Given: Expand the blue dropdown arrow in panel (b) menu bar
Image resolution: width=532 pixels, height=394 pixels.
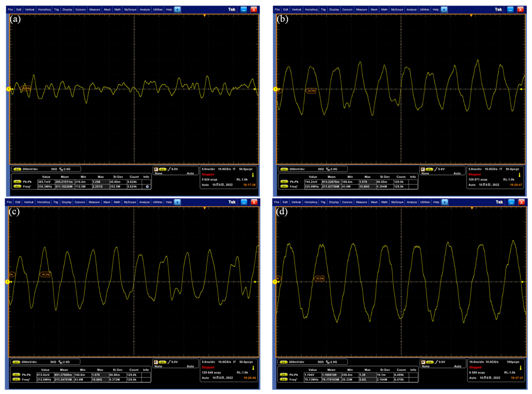Looking at the screenshot, I should [444, 10].
